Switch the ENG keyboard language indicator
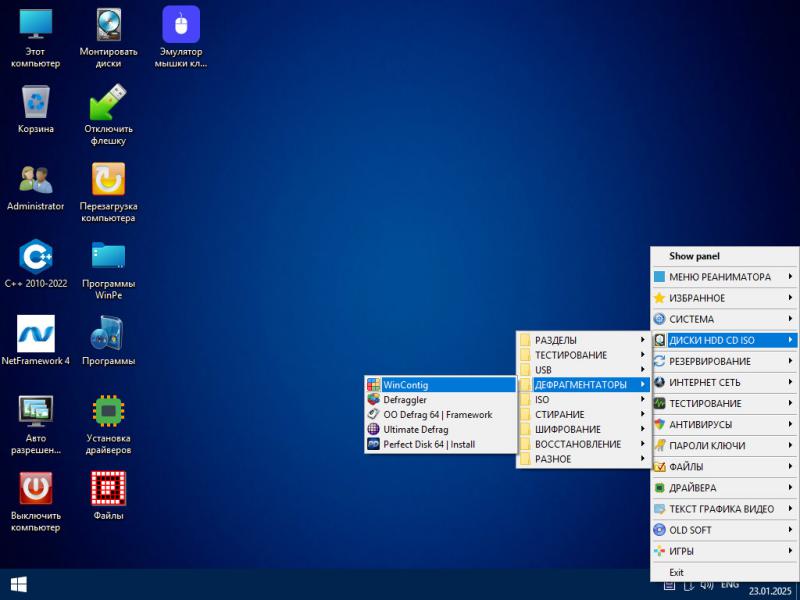The width and height of the screenshot is (800, 600). click(730, 584)
